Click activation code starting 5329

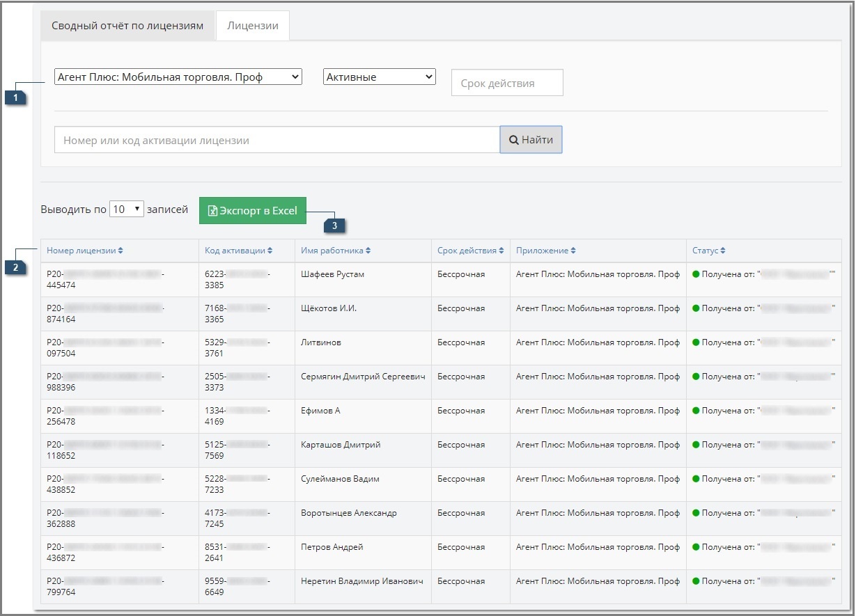[238, 348]
